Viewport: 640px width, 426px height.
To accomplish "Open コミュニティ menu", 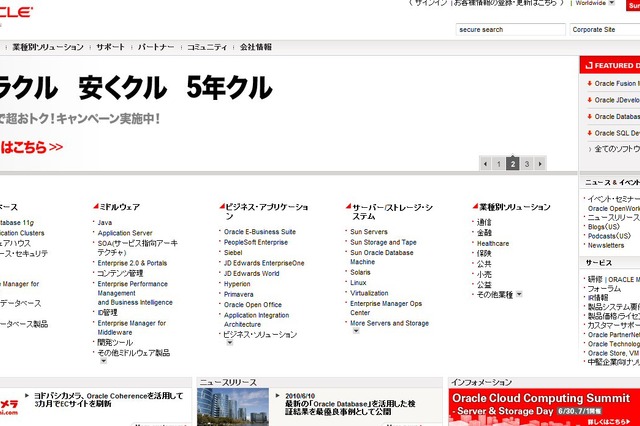I will 207,47.
